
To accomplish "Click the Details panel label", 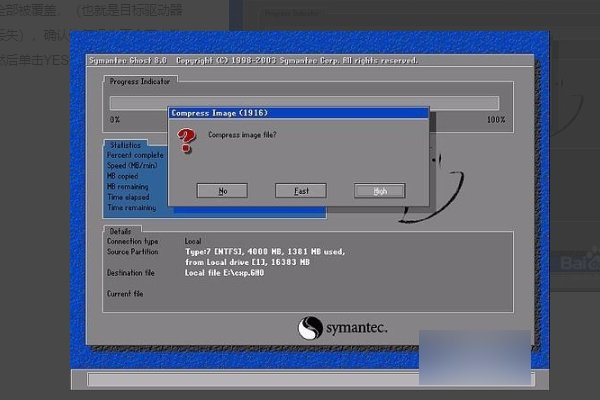I will [x=122, y=230].
